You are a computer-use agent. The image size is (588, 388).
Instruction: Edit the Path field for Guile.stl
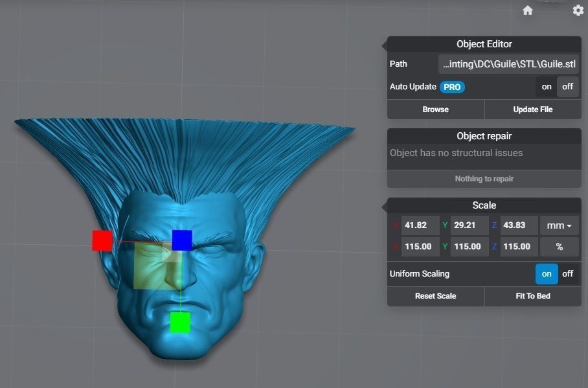pos(508,64)
